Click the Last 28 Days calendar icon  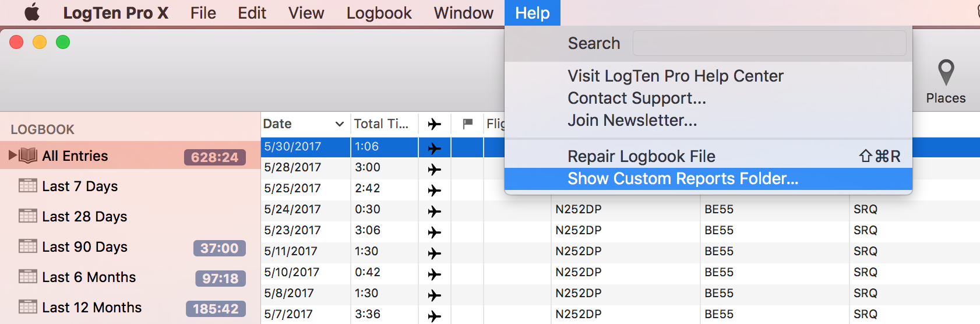(x=28, y=216)
